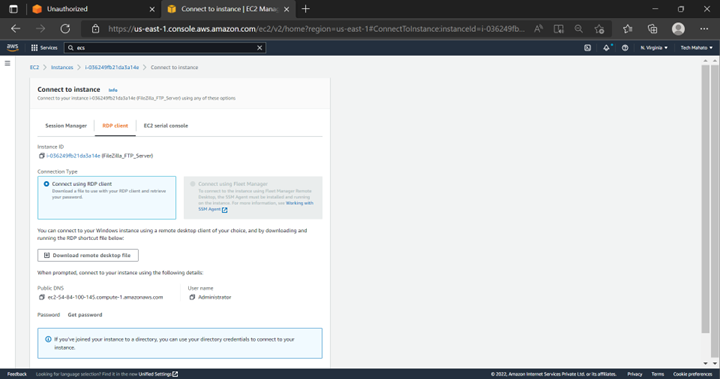Open immersive reader icon

[558, 29]
